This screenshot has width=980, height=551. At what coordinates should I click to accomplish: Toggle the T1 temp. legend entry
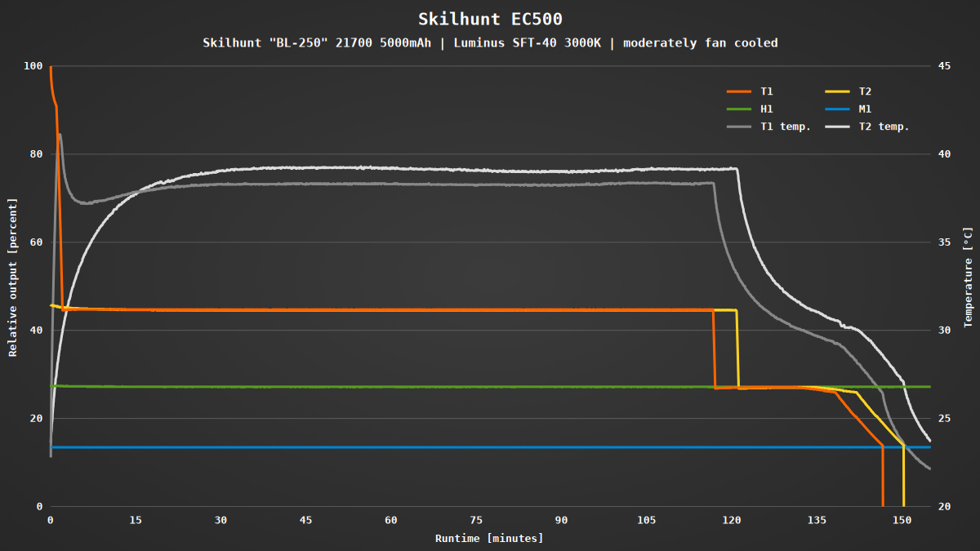[768, 127]
